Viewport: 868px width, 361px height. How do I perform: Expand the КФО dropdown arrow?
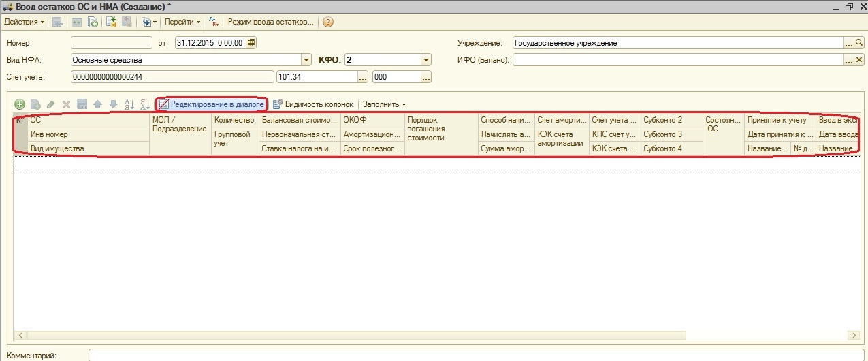click(426, 60)
